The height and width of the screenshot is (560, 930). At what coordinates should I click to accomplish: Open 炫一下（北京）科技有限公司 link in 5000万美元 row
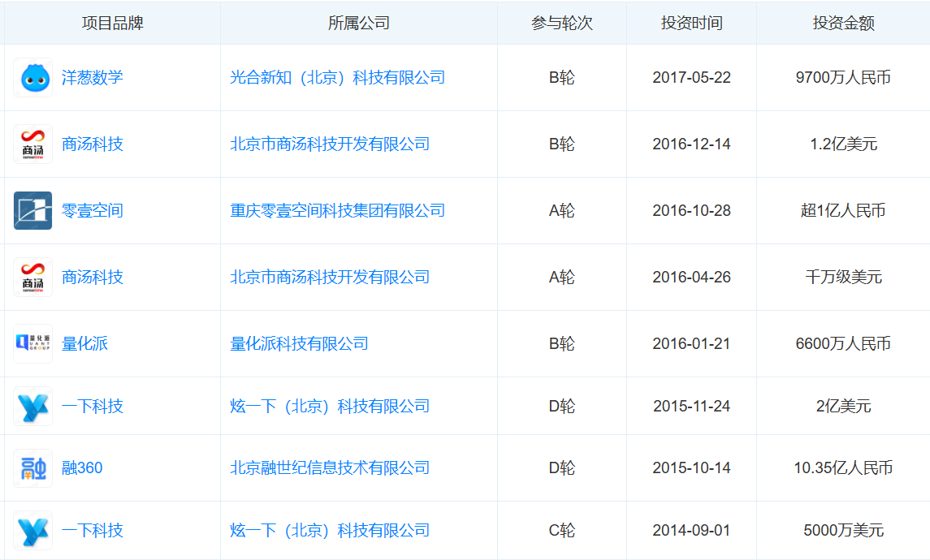330,530
